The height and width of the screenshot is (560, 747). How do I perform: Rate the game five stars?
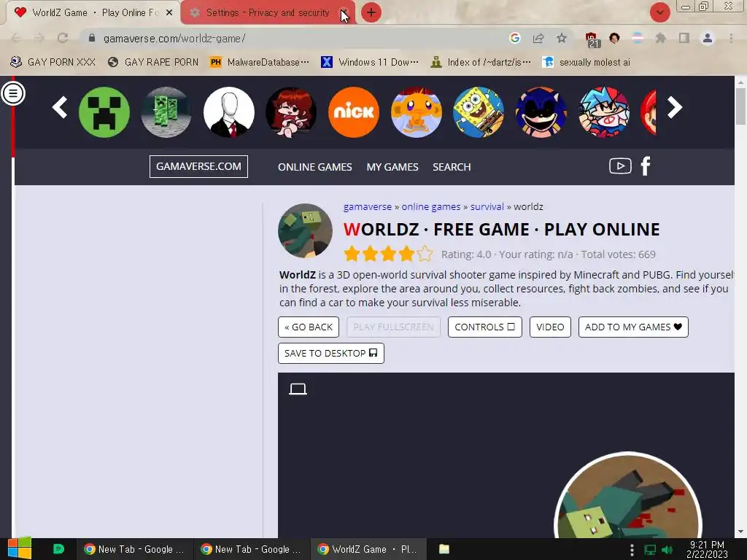pos(425,254)
